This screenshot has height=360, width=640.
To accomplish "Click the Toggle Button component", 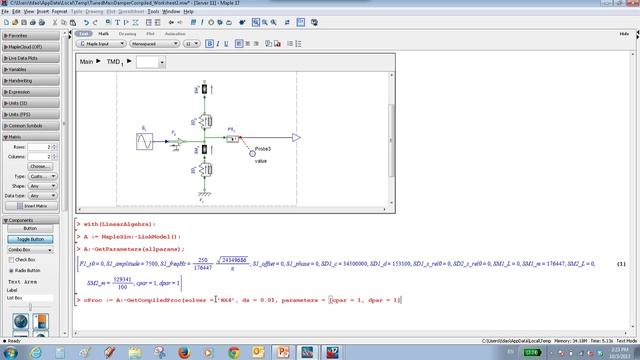I will pos(30,239).
